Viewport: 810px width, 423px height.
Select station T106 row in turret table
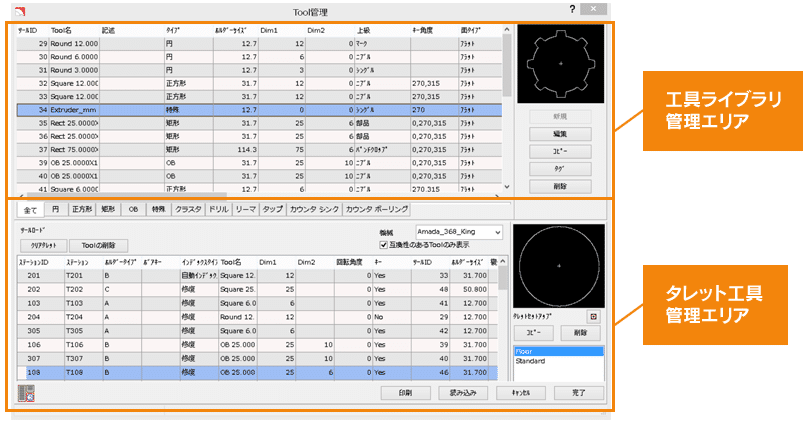pos(257,344)
